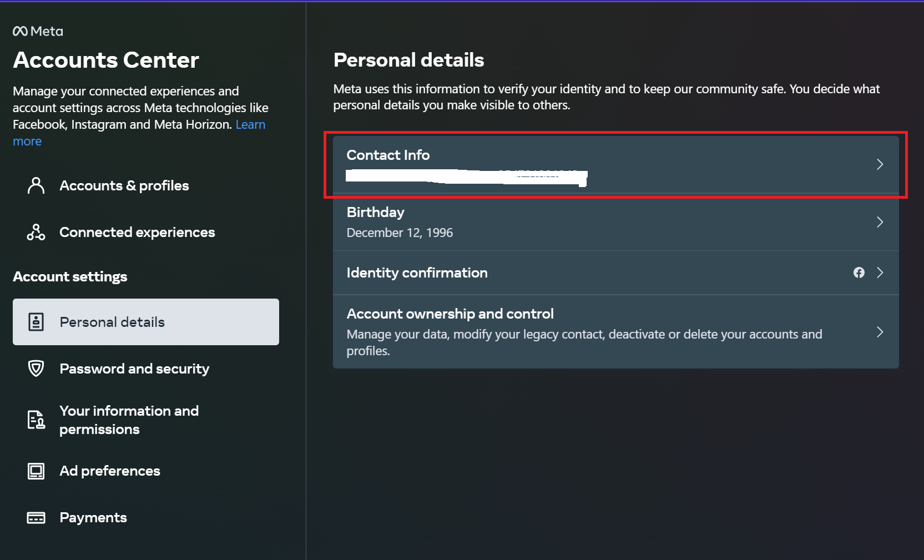Open Identity confirmation option
Screen dimensions: 924x560
tap(615, 273)
